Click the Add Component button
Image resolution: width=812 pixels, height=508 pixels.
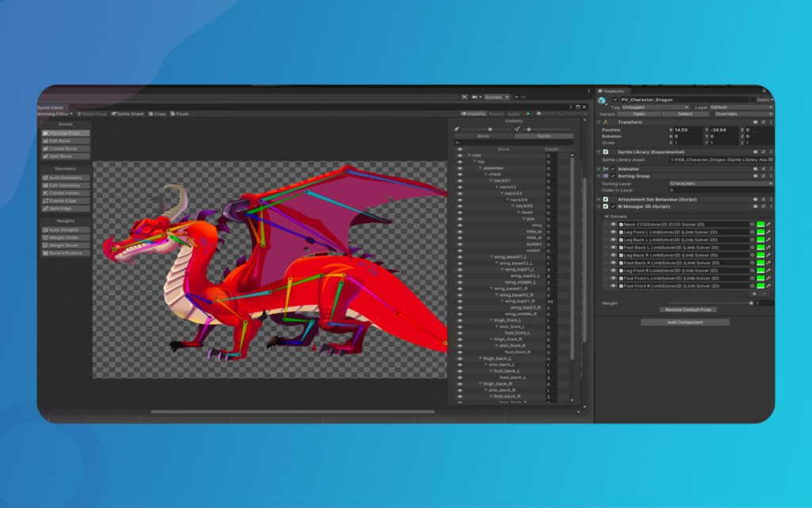684,322
